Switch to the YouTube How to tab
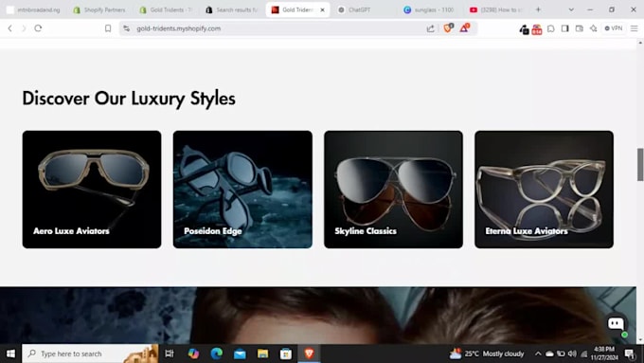The image size is (644, 363). click(496, 9)
